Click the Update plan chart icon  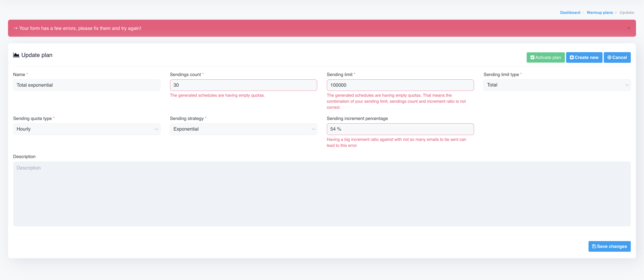point(16,55)
